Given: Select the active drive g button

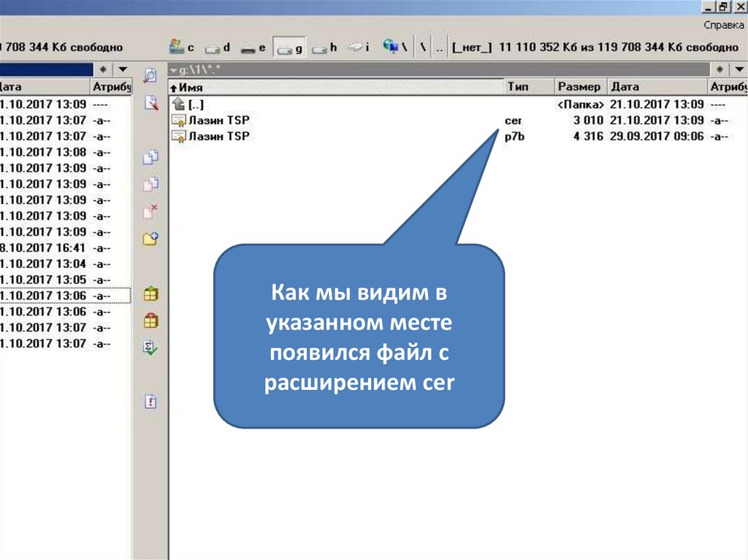Looking at the screenshot, I should 289,47.
